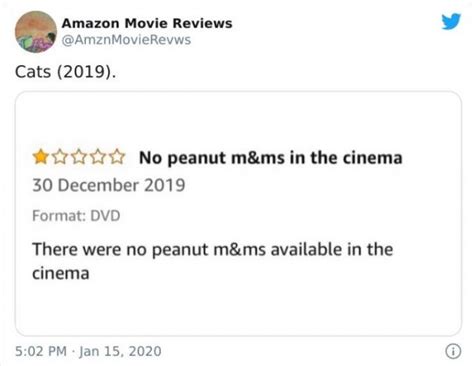Click the Twitter bird logo
The image size is (474, 366).
coord(451,21)
